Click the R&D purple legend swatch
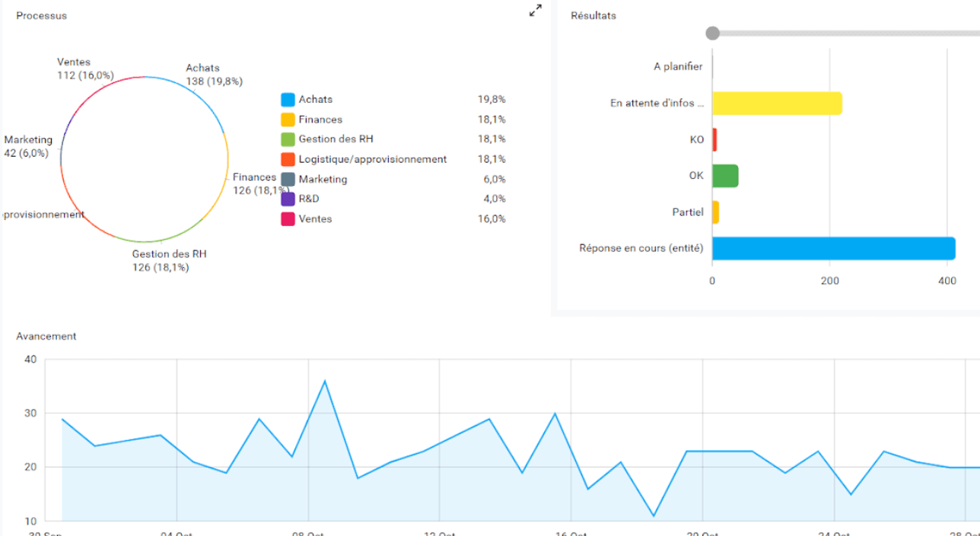Viewport: 980px width, 536px height. coord(288,199)
